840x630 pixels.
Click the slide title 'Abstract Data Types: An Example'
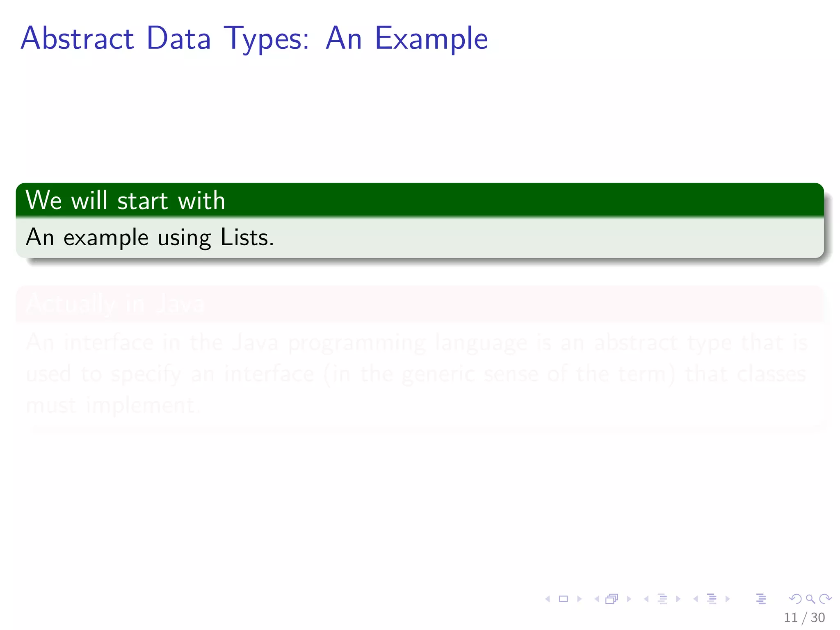254,38
